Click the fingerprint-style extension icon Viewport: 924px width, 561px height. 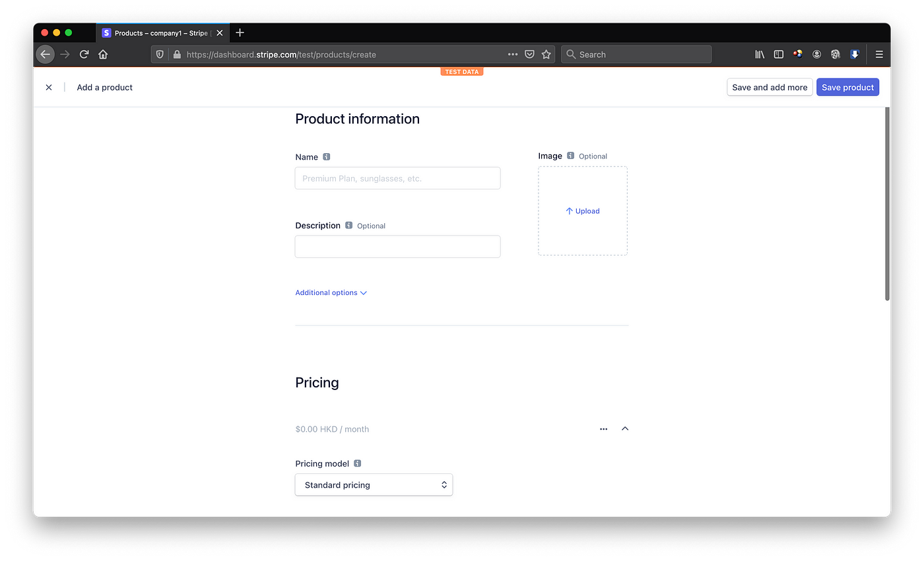click(835, 55)
